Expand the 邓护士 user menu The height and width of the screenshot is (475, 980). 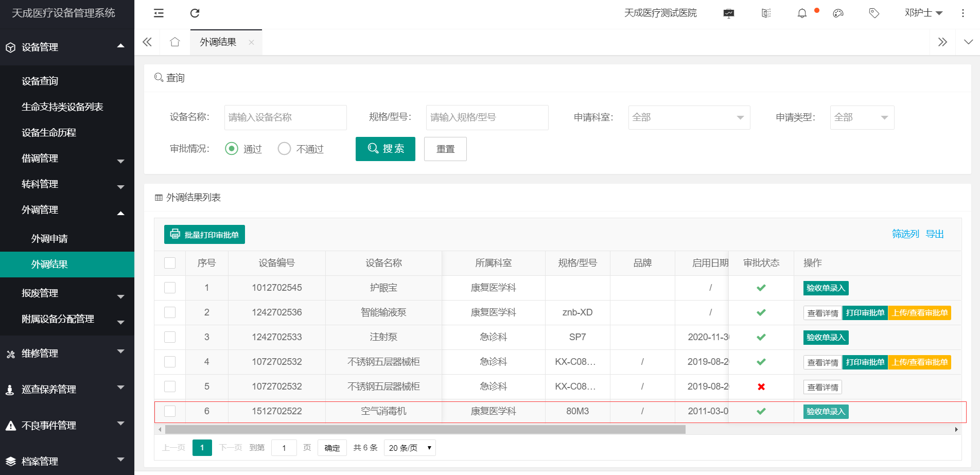[x=923, y=13]
